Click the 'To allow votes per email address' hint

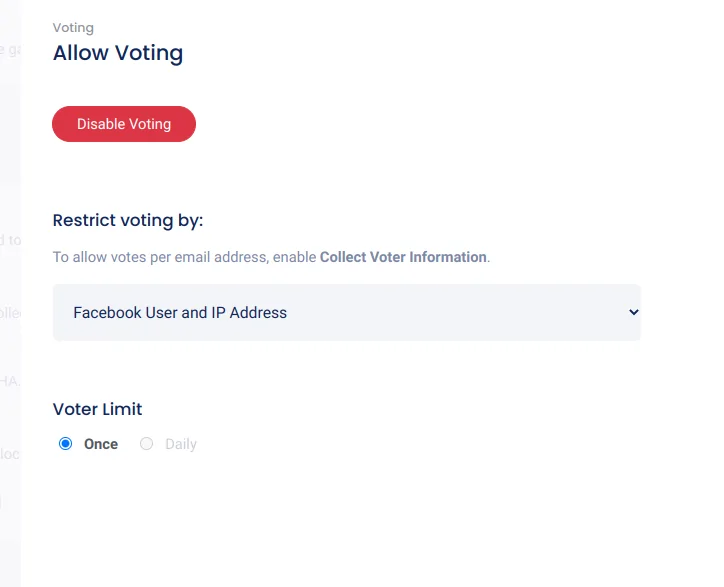point(185,257)
